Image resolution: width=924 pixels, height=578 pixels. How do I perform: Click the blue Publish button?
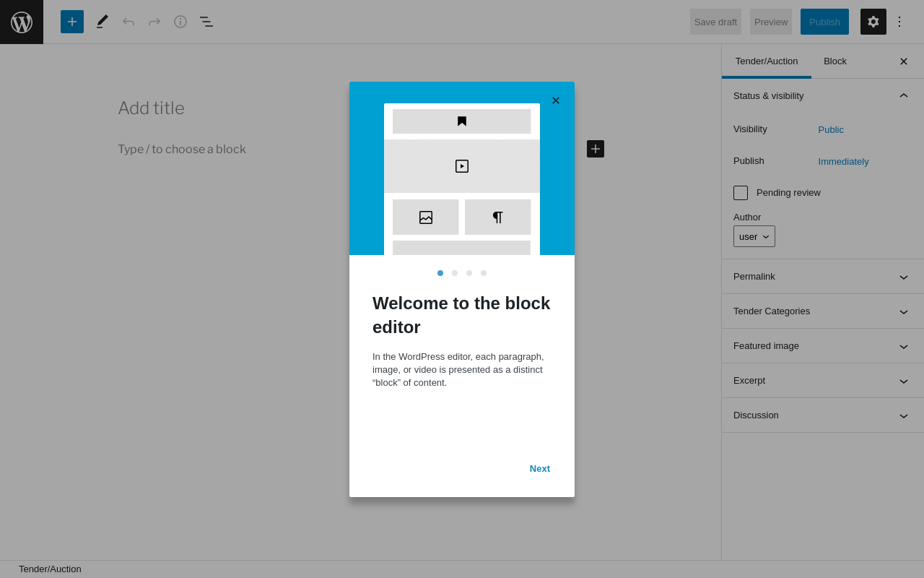824,22
